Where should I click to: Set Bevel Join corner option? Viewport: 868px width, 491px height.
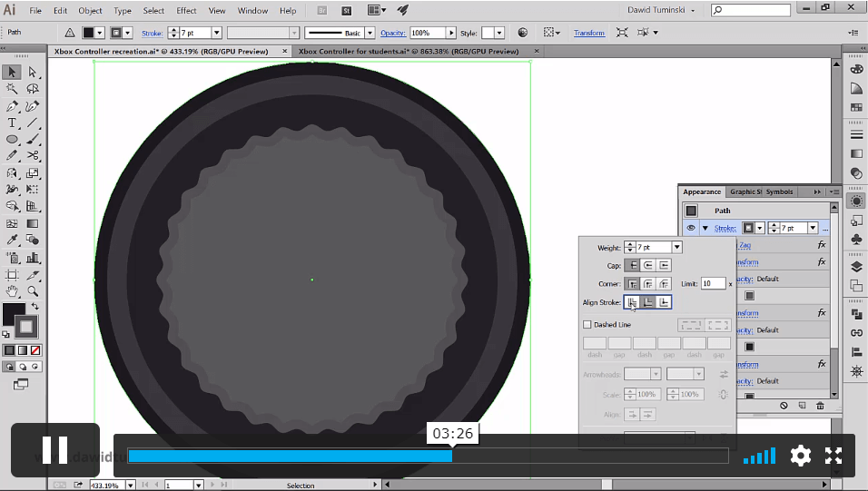(664, 284)
